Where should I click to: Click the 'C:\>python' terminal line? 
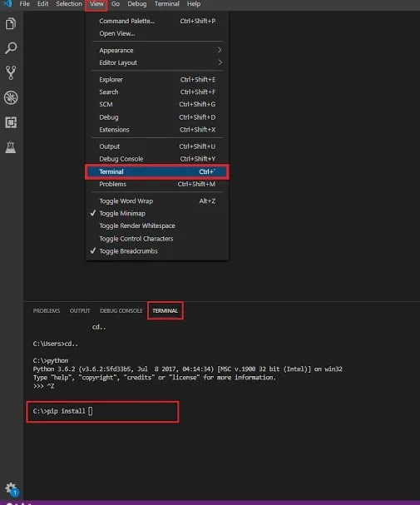tap(51, 361)
